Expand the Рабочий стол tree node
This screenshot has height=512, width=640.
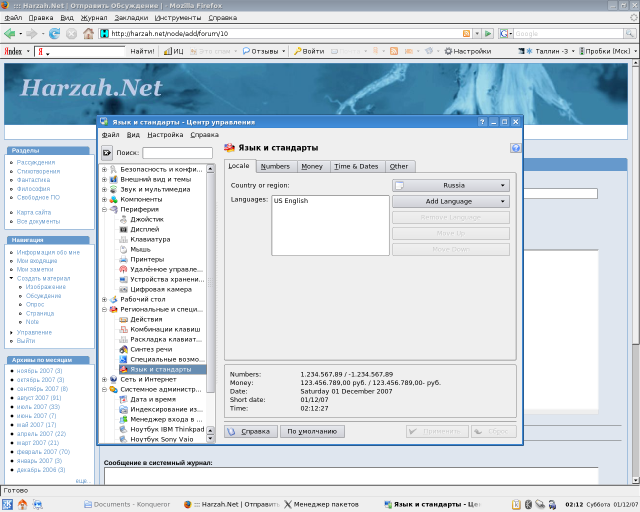pos(104,299)
